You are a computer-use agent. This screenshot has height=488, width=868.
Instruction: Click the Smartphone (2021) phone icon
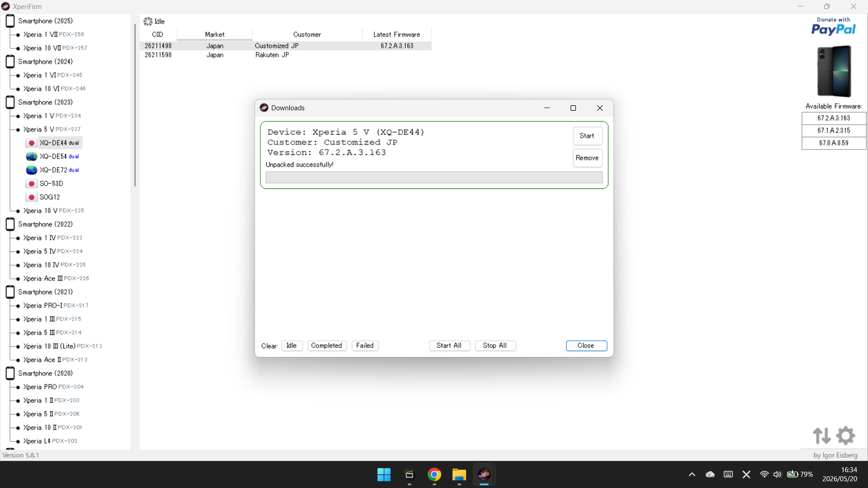[x=10, y=292]
